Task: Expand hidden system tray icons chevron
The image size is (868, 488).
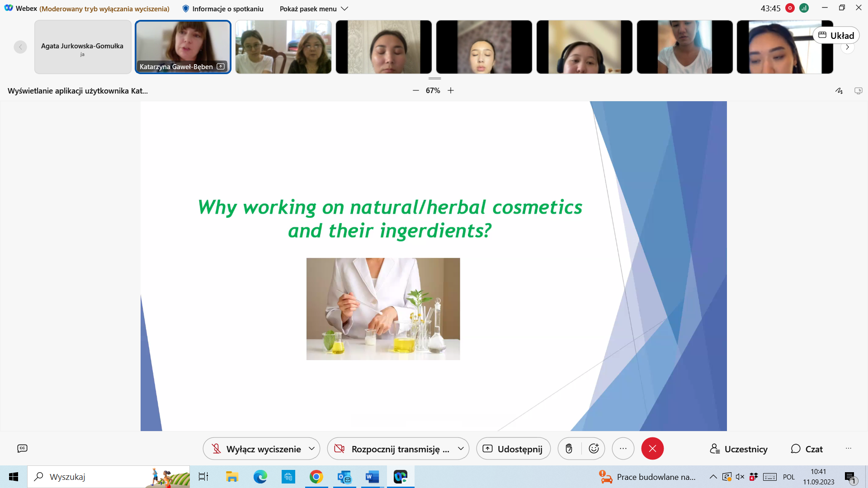Action: point(713,477)
